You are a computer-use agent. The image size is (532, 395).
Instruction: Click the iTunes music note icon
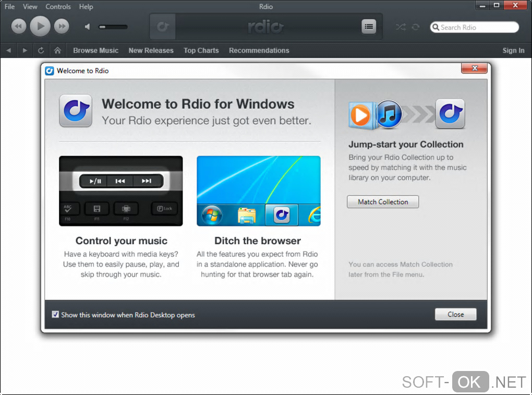(389, 114)
